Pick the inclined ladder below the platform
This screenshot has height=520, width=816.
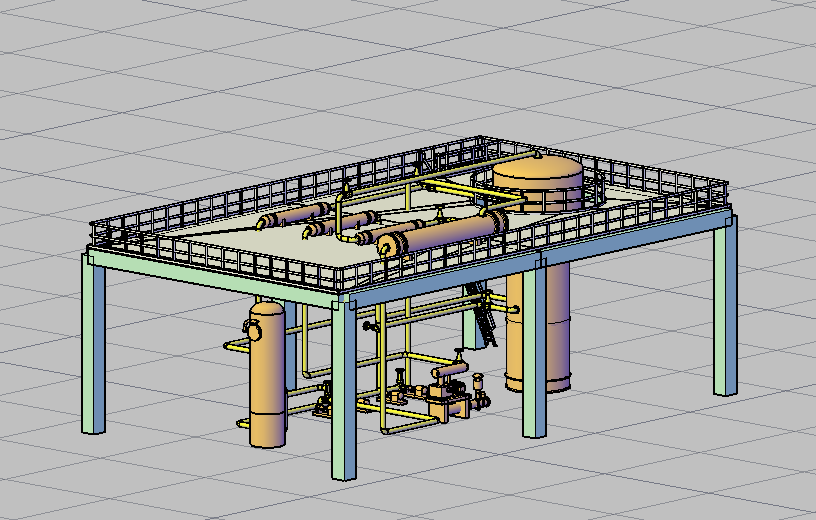pos(481,314)
